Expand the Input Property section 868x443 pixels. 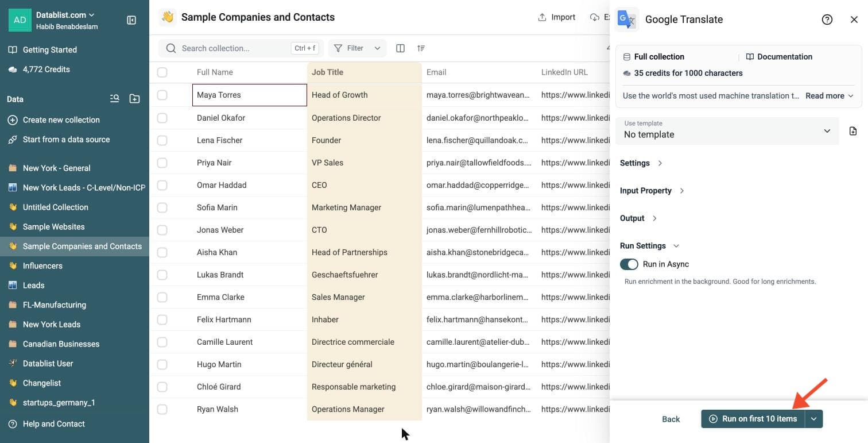(652, 191)
